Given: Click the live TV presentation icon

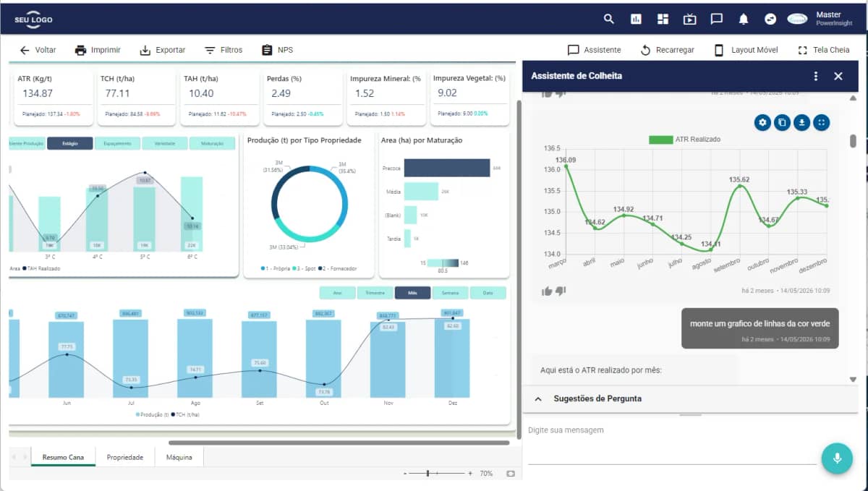Looking at the screenshot, I should pyautogui.click(x=689, y=19).
